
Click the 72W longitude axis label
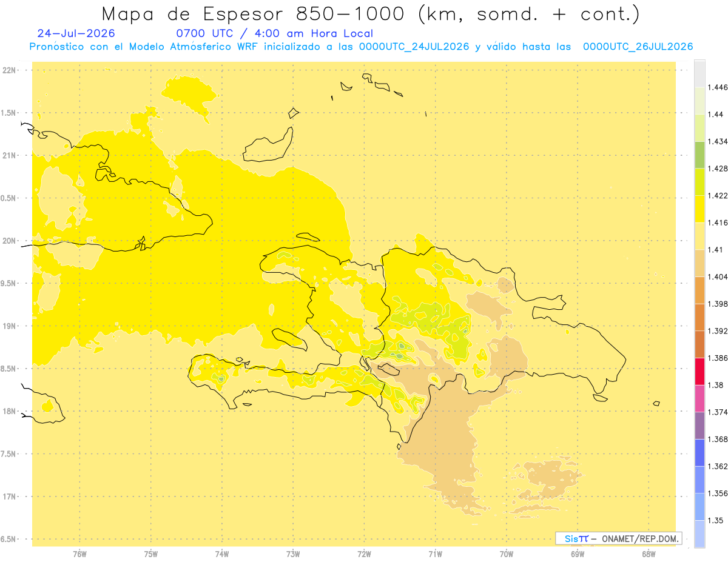click(x=364, y=554)
